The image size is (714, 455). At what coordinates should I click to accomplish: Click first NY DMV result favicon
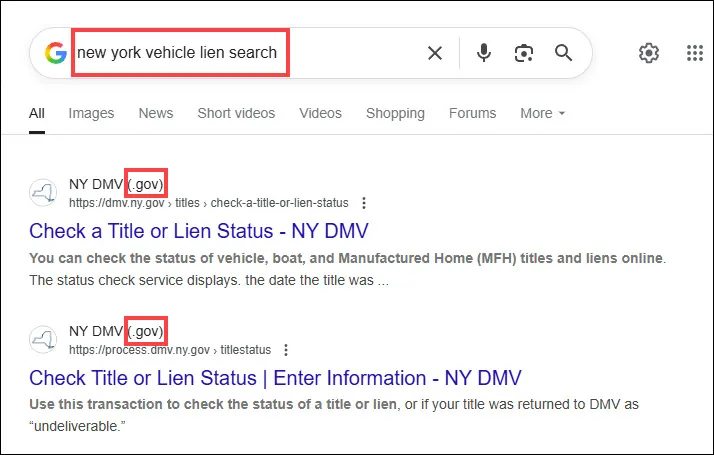pyautogui.click(x=43, y=192)
